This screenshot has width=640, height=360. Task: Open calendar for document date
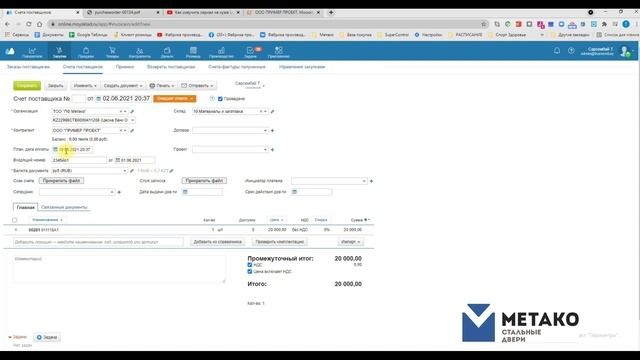click(x=98, y=99)
